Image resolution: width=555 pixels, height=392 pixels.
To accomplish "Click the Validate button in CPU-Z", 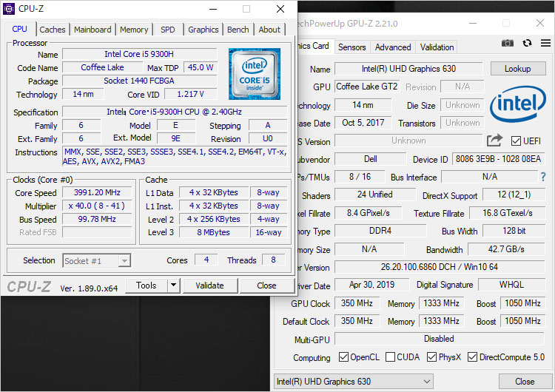I will 210,285.
